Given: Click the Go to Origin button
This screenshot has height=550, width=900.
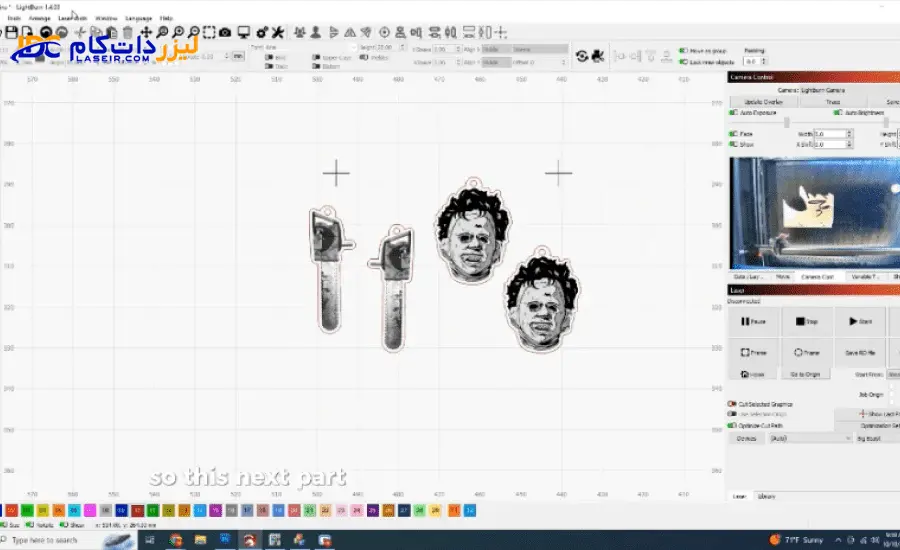Looking at the screenshot, I should pyautogui.click(x=805, y=374).
